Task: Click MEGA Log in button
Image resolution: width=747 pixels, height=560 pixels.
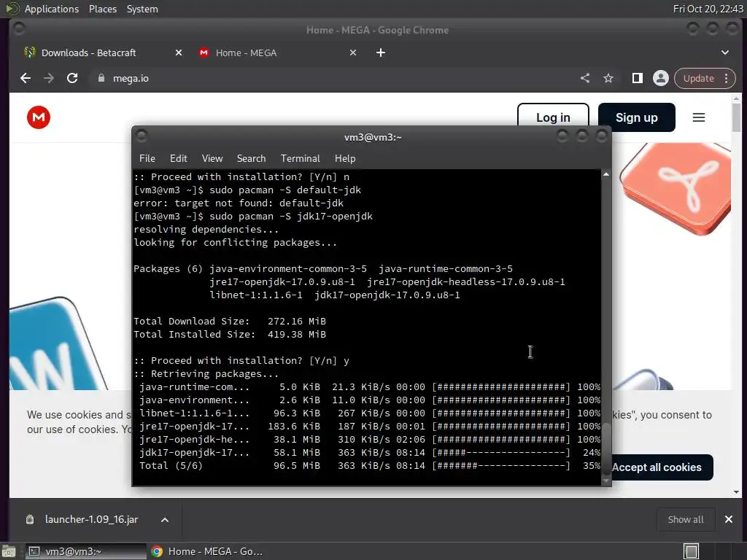Action: click(553, 115)
